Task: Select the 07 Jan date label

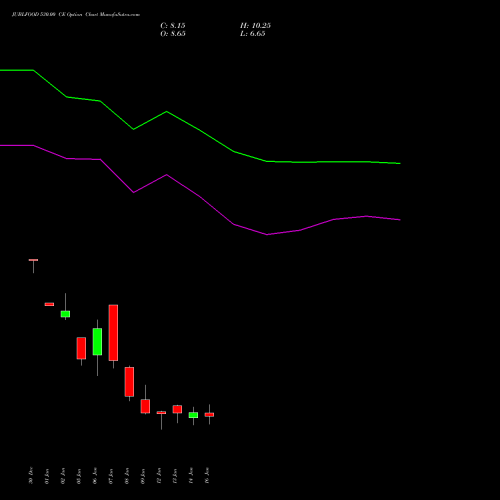Action: click(111, 476)
